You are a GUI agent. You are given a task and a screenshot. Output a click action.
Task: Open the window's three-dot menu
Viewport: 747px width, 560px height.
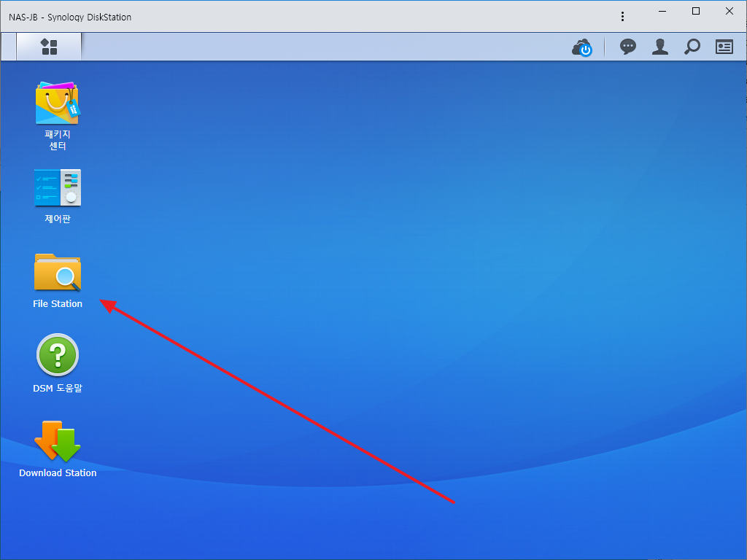(622, 17)
